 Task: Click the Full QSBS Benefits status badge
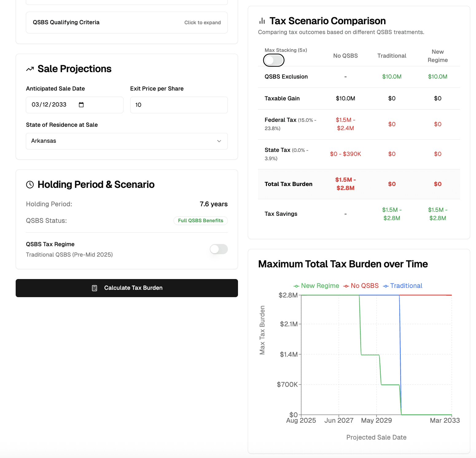[201, 221]
